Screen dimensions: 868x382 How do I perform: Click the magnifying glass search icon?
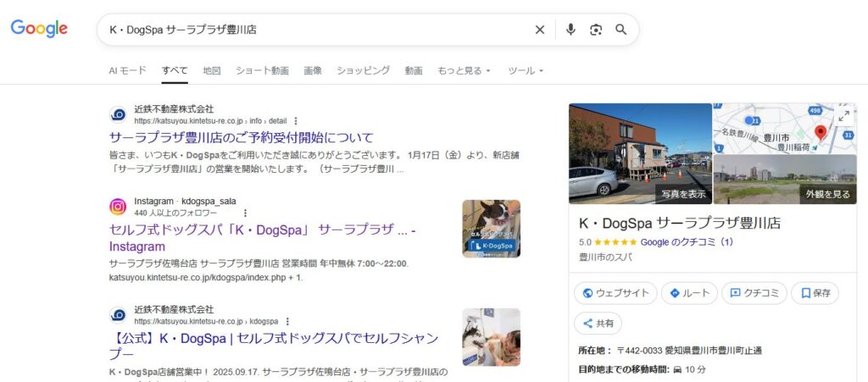(x=621, y=30)
